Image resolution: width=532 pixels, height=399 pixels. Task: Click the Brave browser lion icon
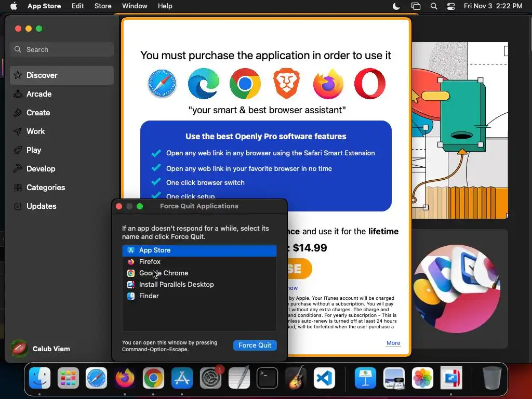(287, 84)
